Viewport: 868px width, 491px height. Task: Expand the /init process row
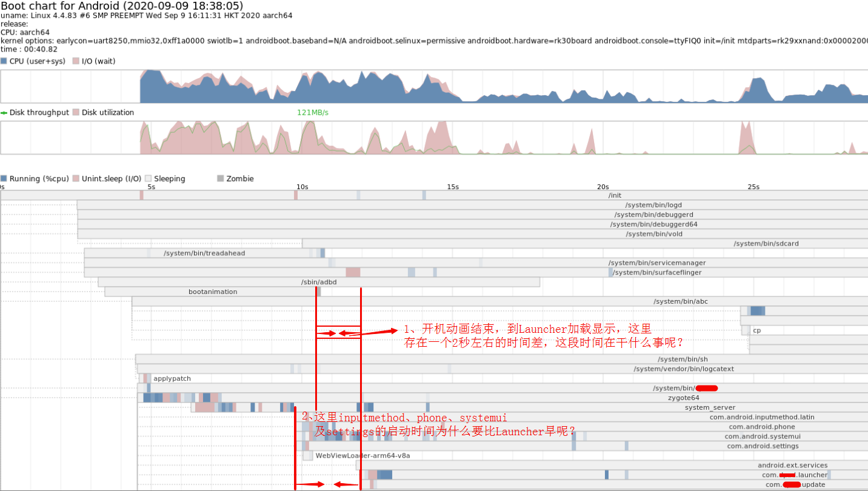click(614, 195)
